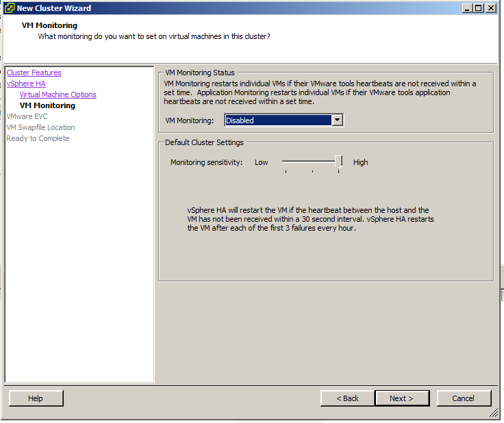This screenshot has height=423, width=504.
Task: Minimize the New Cluster Wizard window
Action: tap(467, 8)
